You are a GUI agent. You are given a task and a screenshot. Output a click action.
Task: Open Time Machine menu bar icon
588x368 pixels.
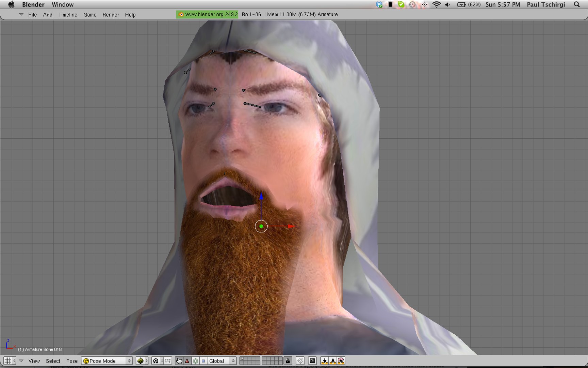pyautogui.click(x=412, y=4)
